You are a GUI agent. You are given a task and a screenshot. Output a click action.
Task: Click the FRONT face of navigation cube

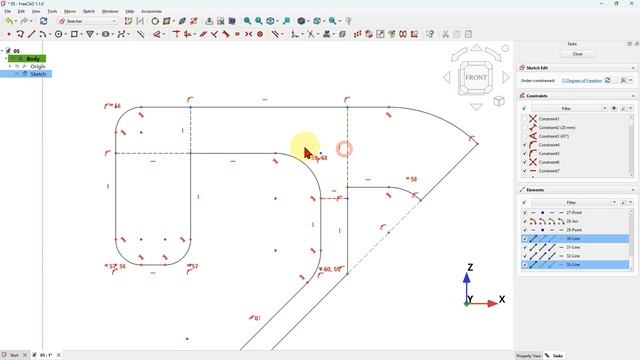coord(476,78)
